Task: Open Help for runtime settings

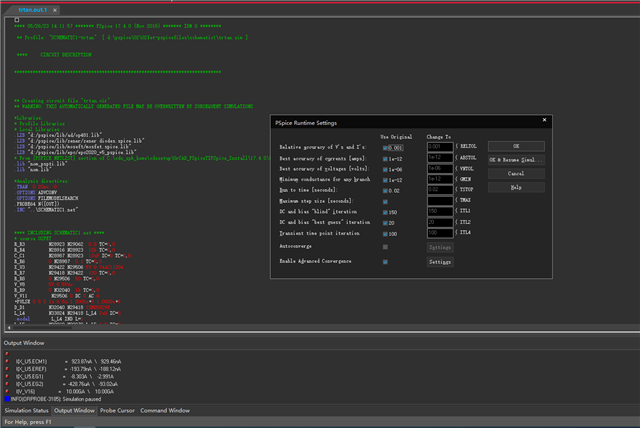Action: [516, 188]
